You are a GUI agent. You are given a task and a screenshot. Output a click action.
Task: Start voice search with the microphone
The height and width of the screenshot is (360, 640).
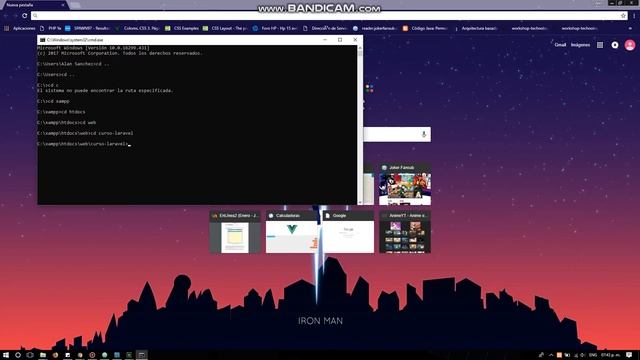(x=424, y=134)
